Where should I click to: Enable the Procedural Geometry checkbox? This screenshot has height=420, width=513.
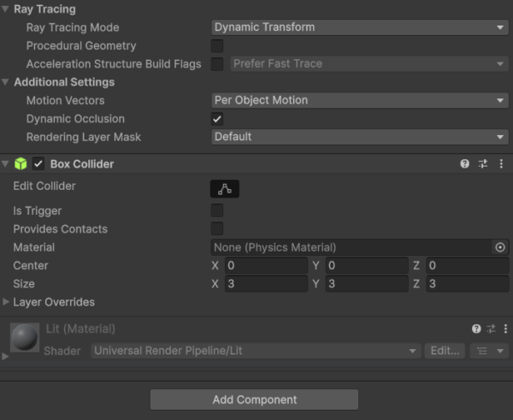click(217, 45)
